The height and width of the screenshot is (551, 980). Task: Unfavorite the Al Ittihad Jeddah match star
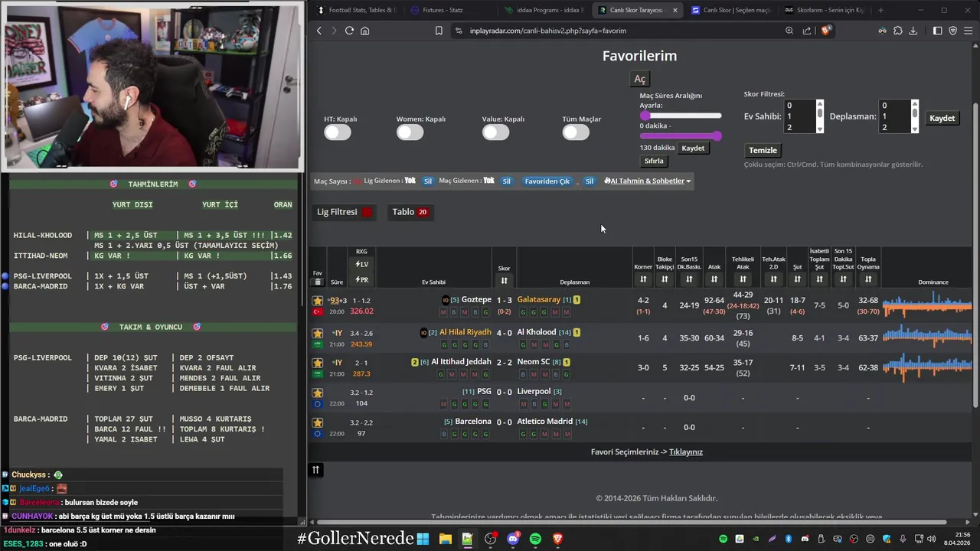[x=318, y=363]
